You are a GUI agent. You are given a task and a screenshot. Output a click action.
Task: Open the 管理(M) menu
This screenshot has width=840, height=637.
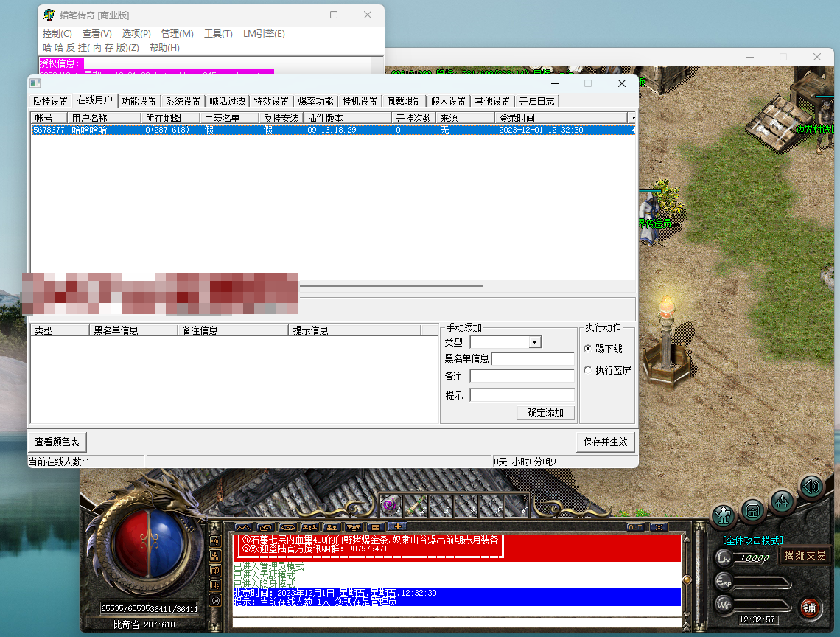(178, 34)
